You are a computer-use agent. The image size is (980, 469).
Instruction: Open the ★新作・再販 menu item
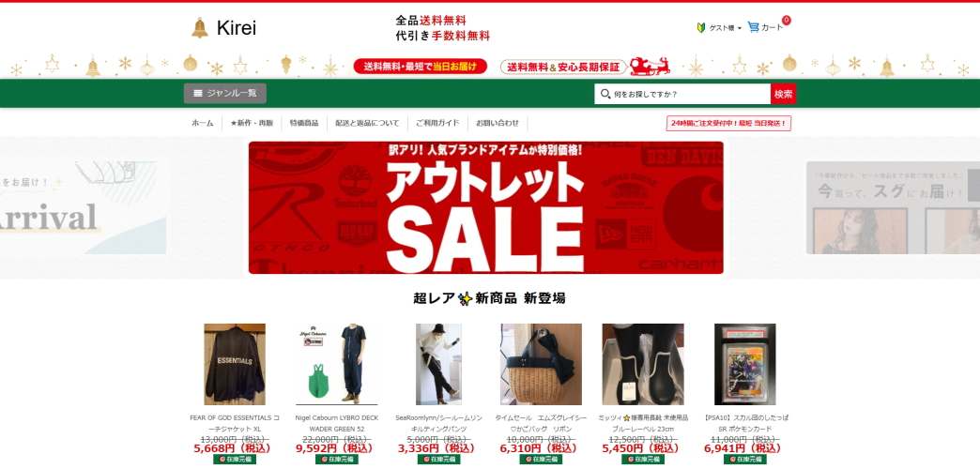(252, 123)
